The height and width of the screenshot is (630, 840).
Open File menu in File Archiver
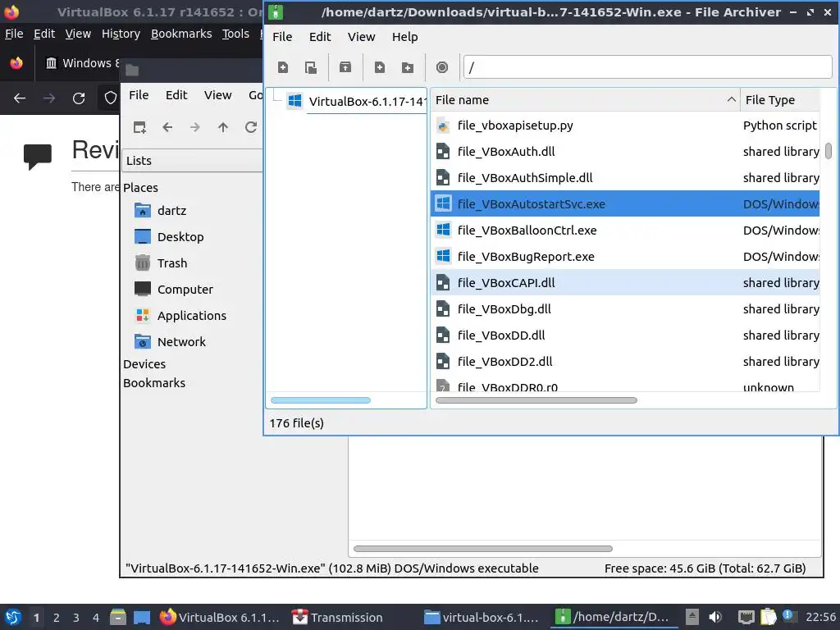(282, 37)
